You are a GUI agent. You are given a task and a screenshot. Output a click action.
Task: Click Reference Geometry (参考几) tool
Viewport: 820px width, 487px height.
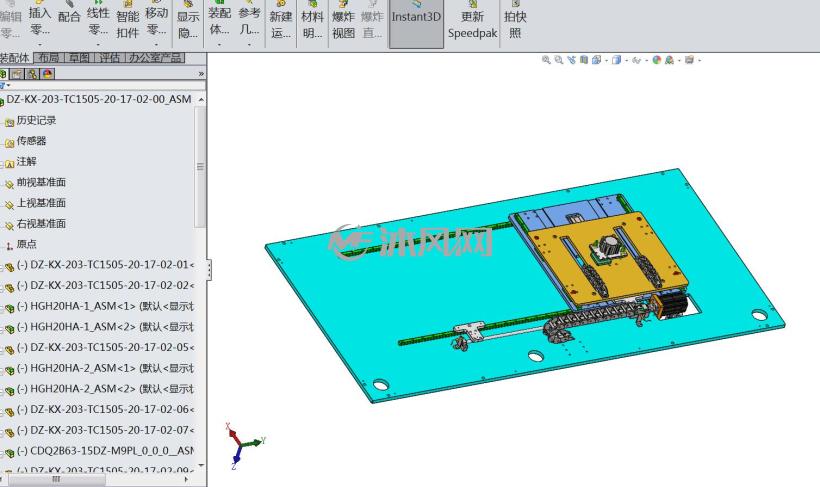click(x=249, y=20)
